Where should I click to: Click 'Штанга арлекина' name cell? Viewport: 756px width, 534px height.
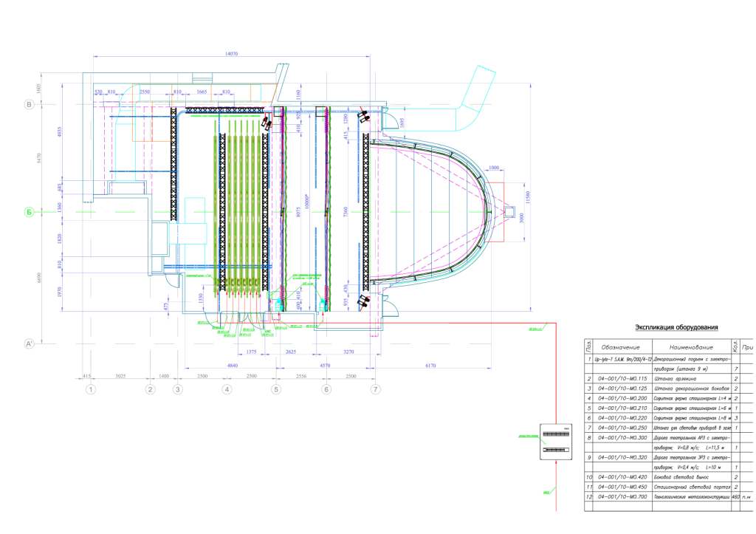pyautogui.click(x=692, y=379)
